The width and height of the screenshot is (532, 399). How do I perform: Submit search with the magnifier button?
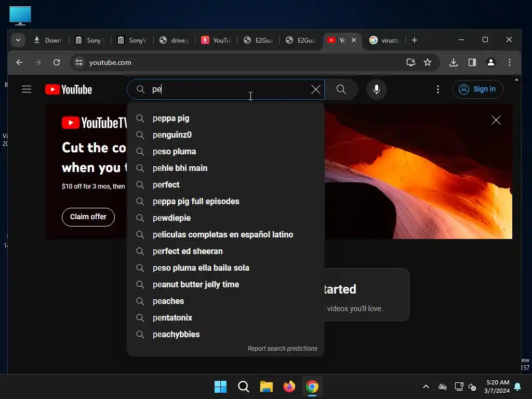[341, 89]
